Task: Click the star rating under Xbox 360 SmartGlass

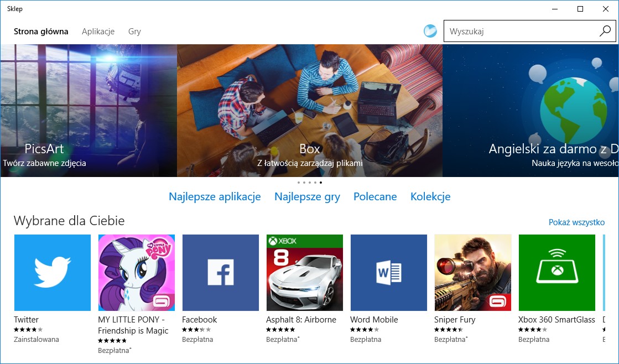Action: [533, 330]
